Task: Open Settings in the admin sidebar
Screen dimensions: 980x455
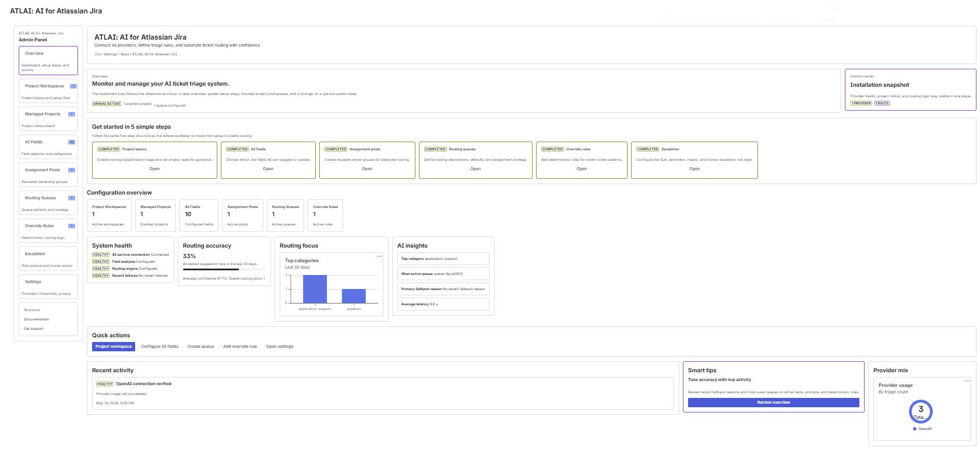Action: click(48, 287)
